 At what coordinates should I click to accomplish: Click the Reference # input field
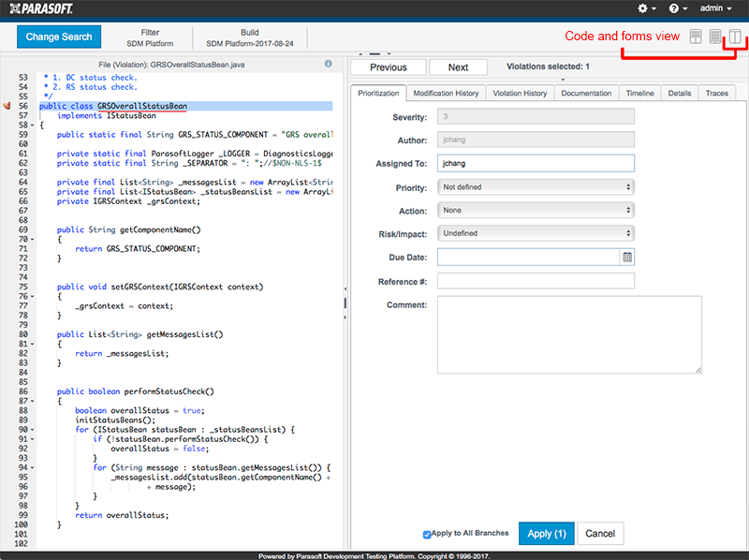click(x=536, y=281)
